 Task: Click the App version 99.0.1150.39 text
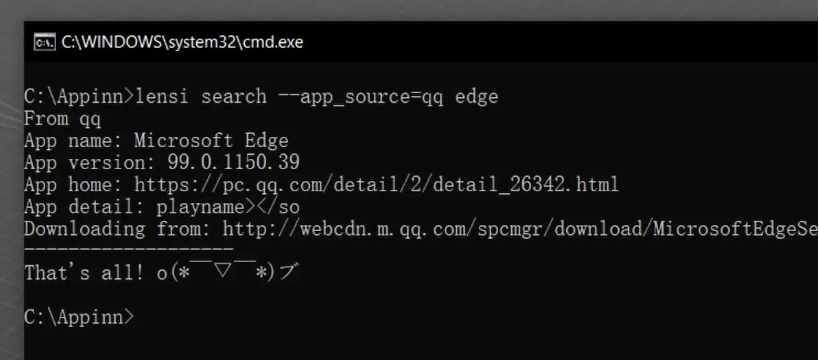point(162,162)
